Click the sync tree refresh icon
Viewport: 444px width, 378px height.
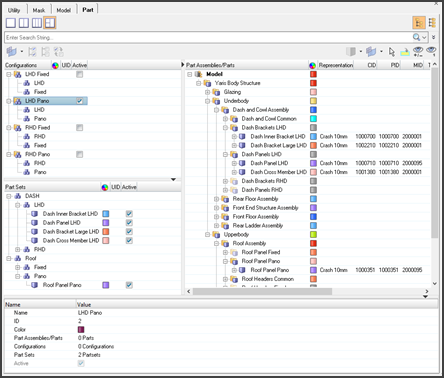pyautogui.click(x=59, y=52)
